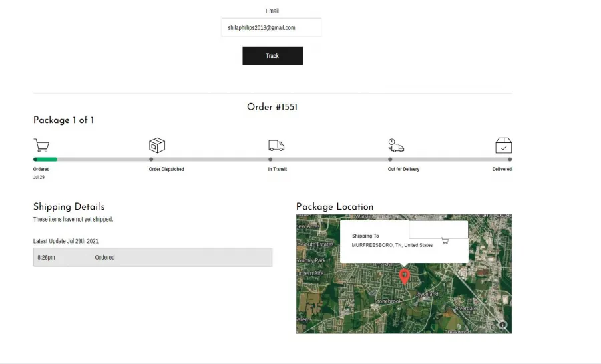The image size is (601, 364).
Task: Click the 'Shipping Details' heading
Action: click(69, 206)
